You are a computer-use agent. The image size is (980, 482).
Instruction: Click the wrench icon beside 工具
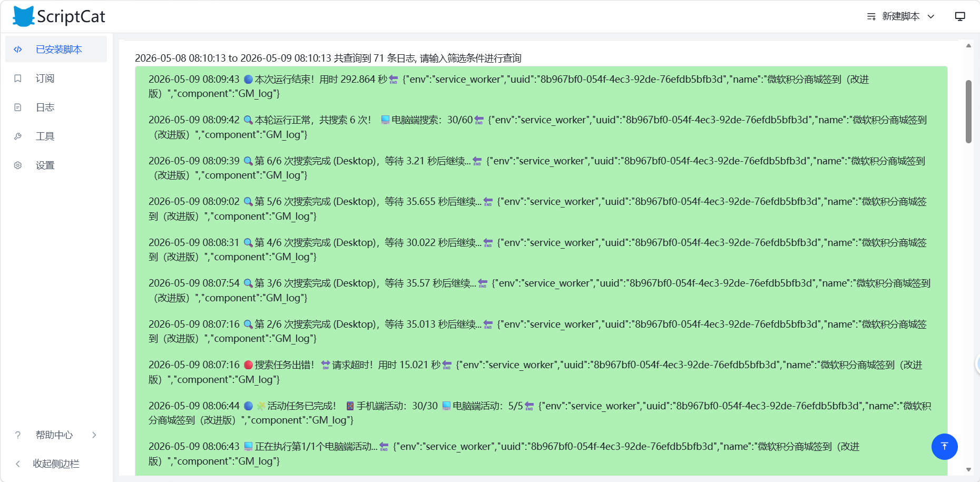click(x=18, y=136)
